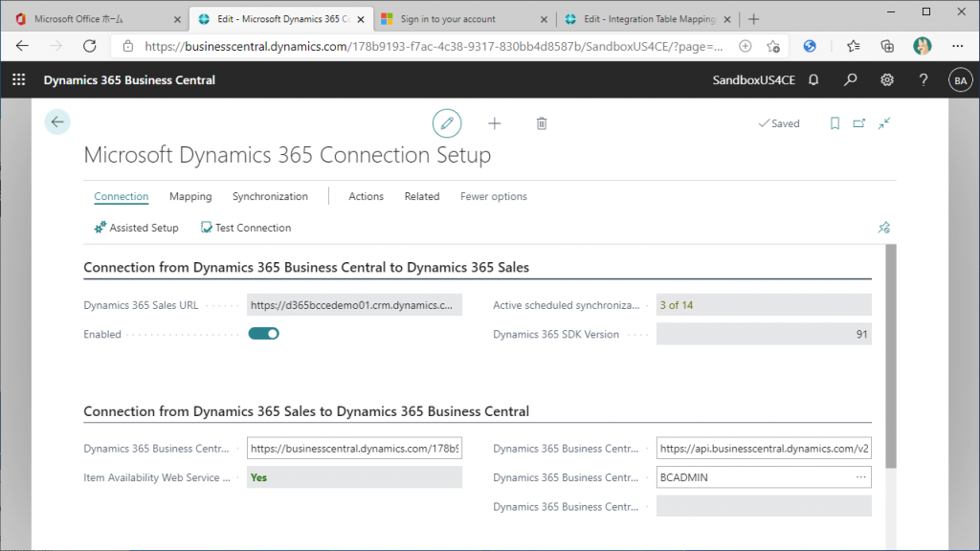980x551 pixels.
Task: Open the Related menu
Action: [422, 196]
